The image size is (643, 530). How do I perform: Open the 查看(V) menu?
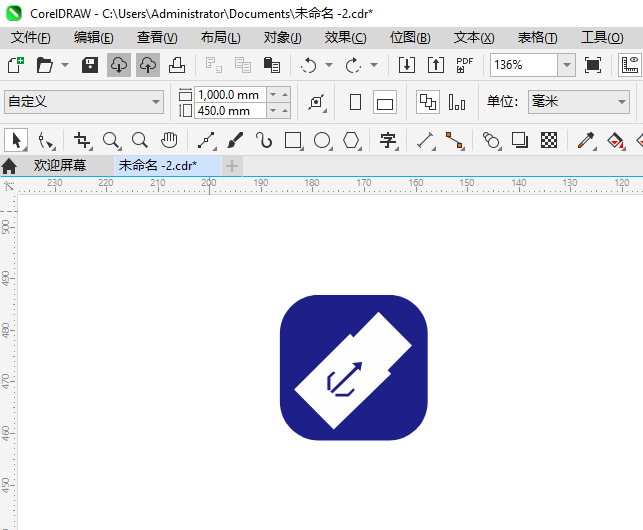157,38
